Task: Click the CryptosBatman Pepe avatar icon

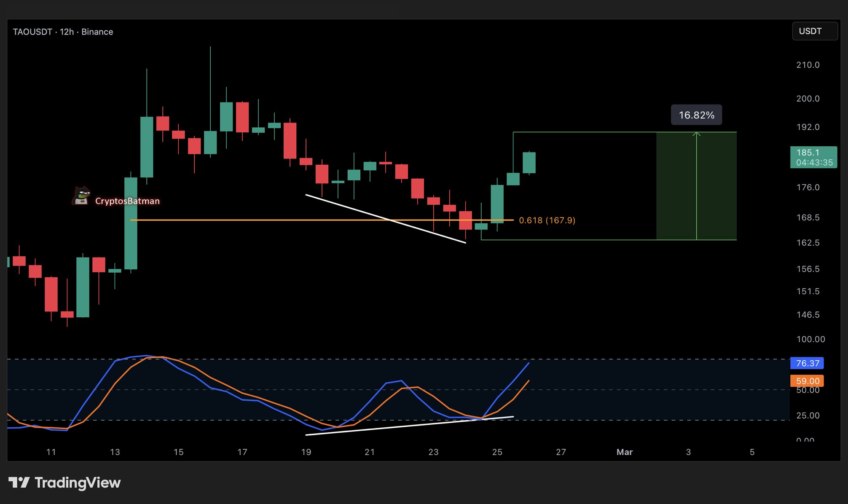Action: 81,196
